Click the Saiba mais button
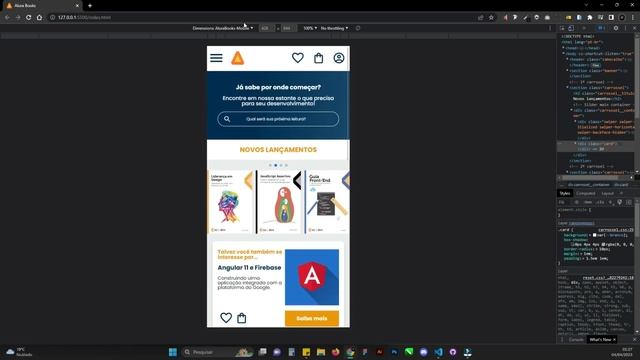The width and height of the screenshot is (640, 360). [x=312, y=318]
